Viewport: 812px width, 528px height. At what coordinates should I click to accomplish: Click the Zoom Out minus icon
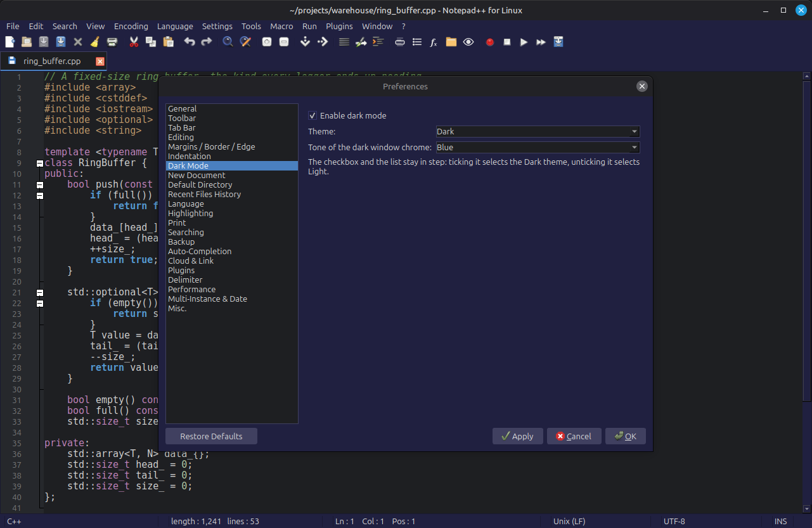point(284,42)
